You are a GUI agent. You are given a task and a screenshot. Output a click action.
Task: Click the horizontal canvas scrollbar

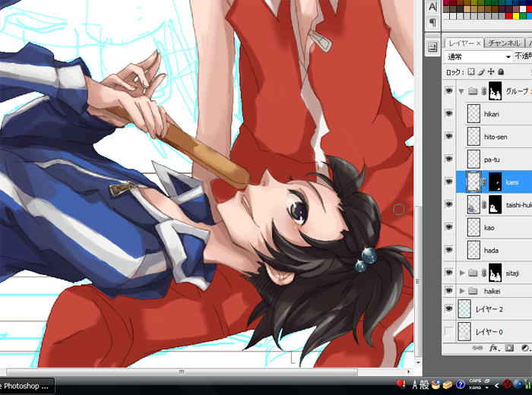[182, 371]
